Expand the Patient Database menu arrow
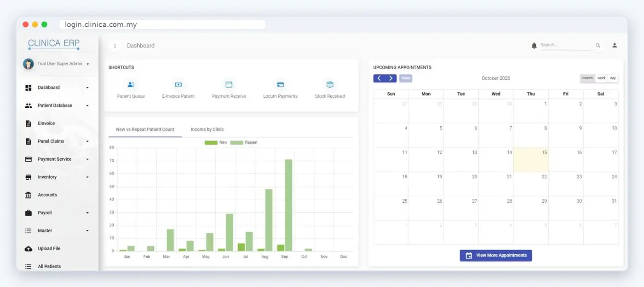The width and height of the screenshot is (644, 287). pos(87,105)
